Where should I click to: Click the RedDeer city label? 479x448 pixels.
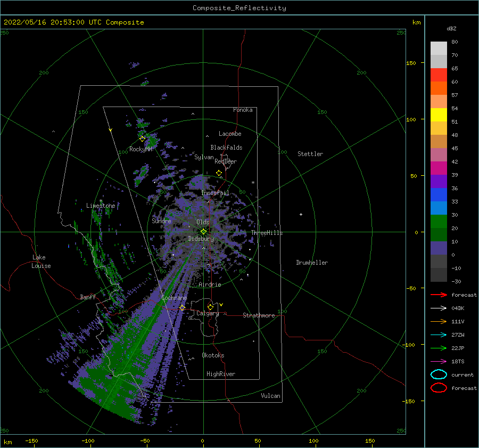[x=226, y=161]
